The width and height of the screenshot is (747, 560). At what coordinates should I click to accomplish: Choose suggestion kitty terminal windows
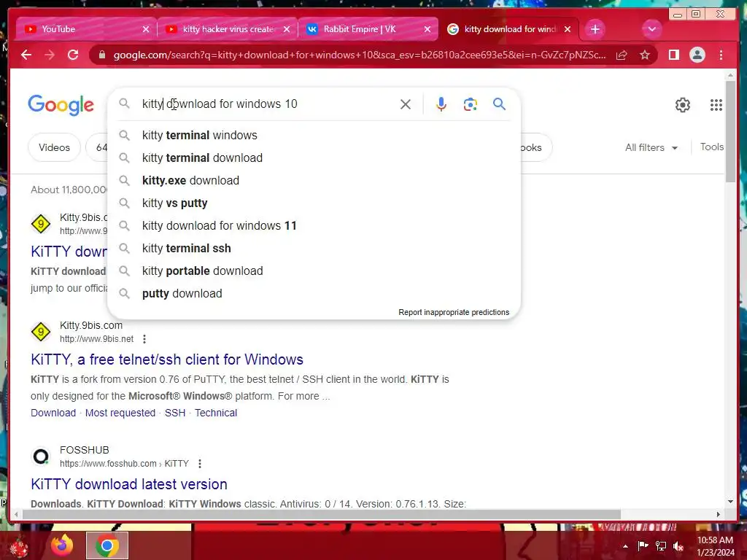point(314,135)
